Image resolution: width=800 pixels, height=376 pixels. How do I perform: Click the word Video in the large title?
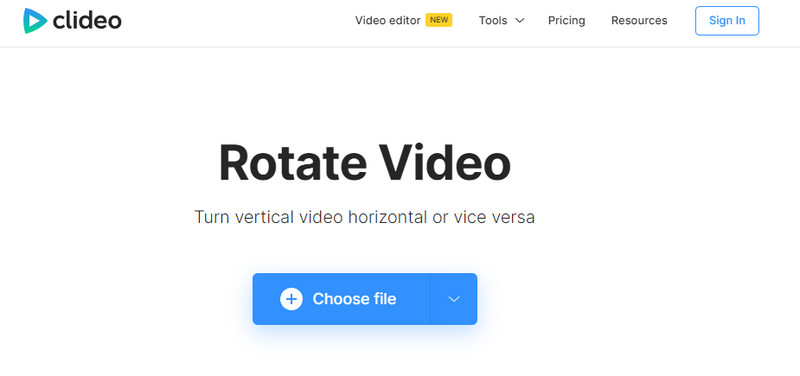[445, 163]
